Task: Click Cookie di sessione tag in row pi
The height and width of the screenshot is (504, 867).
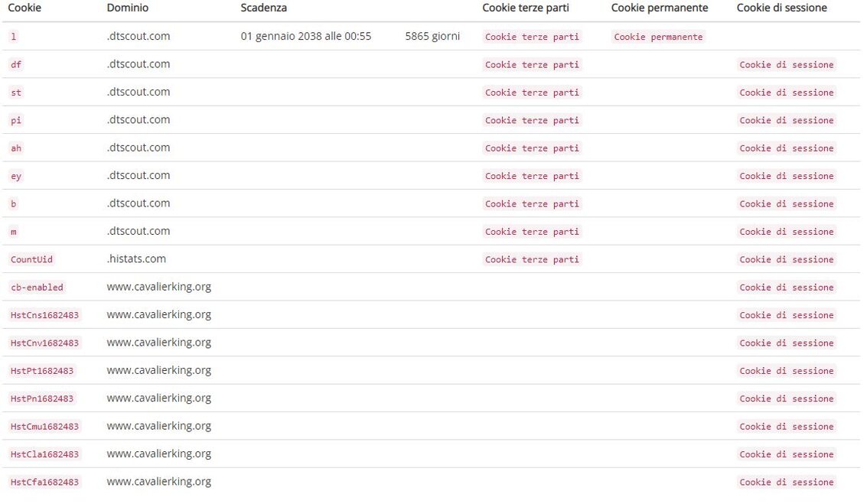Action: pyautogui.click(x=787, y=120)
